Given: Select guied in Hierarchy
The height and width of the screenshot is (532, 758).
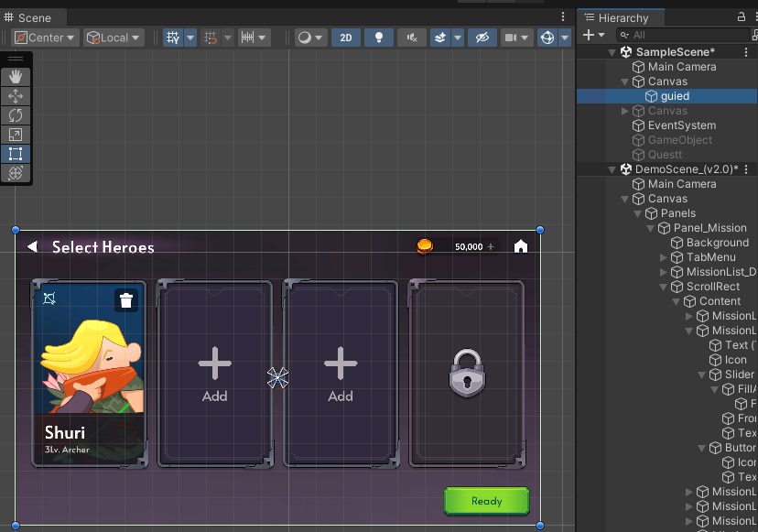Looking at the screenshot, I should click(667, 96).
